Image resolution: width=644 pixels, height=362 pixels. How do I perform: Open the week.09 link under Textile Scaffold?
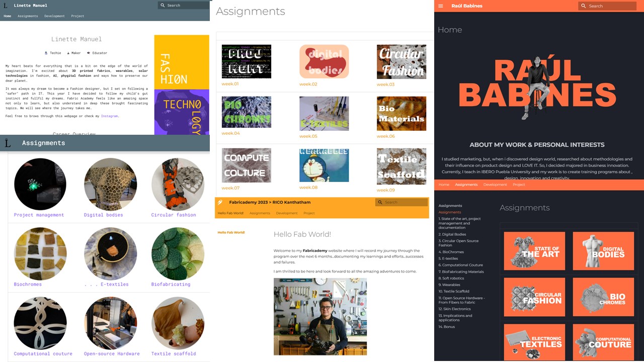click(x=386, y=190)
